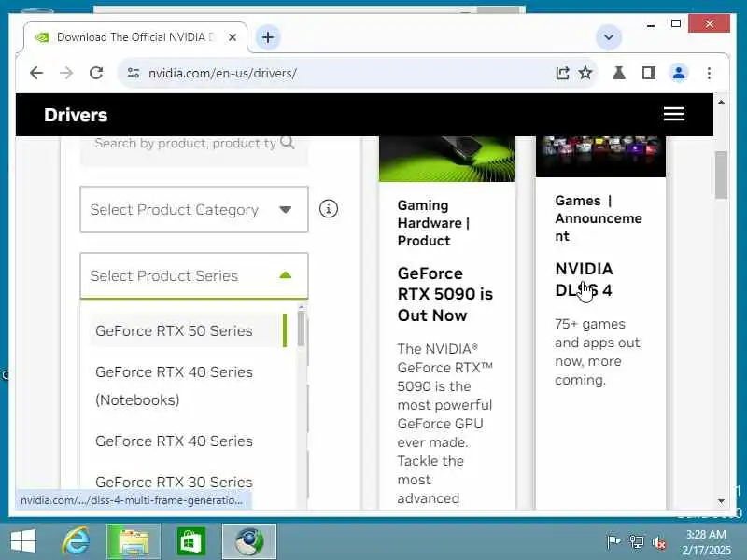Launch Internet Explorer from taskbar
Viewport: 747px width, 560px height.
tap(77, 541)
